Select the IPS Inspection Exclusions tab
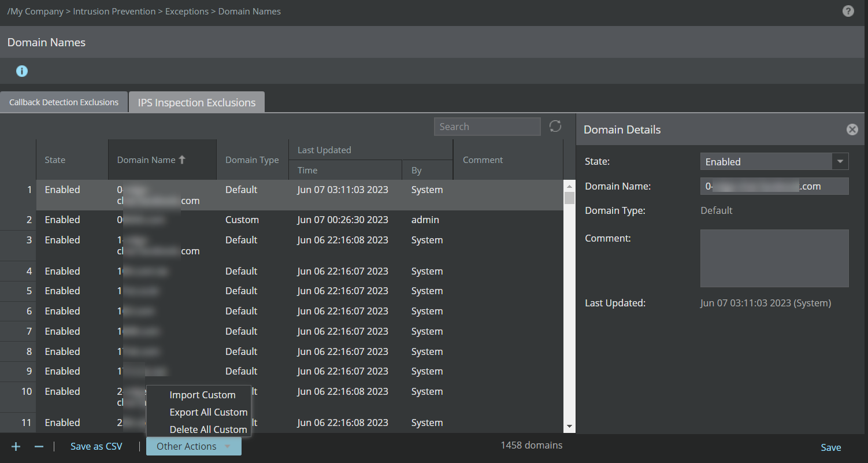The image size is (868, 463). 196,102
